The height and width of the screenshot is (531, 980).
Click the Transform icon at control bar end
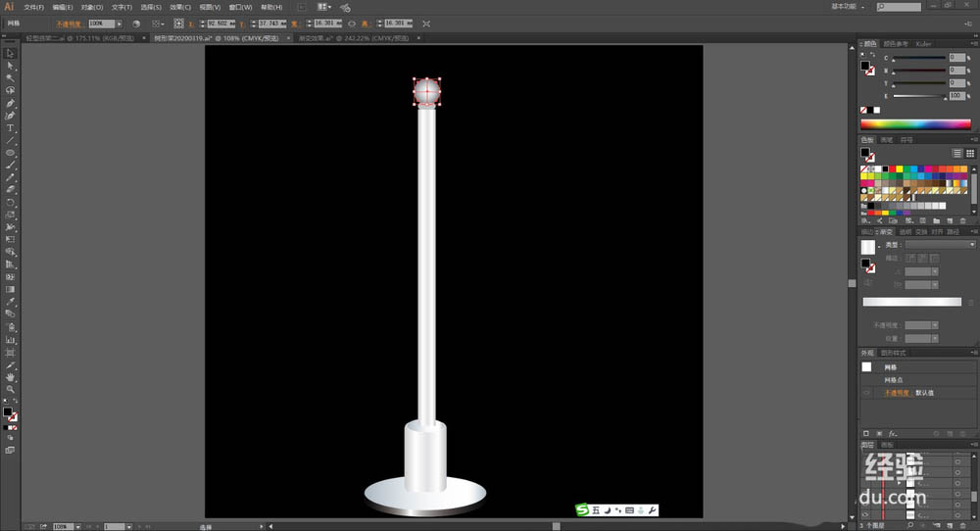(x=426, y=24)
